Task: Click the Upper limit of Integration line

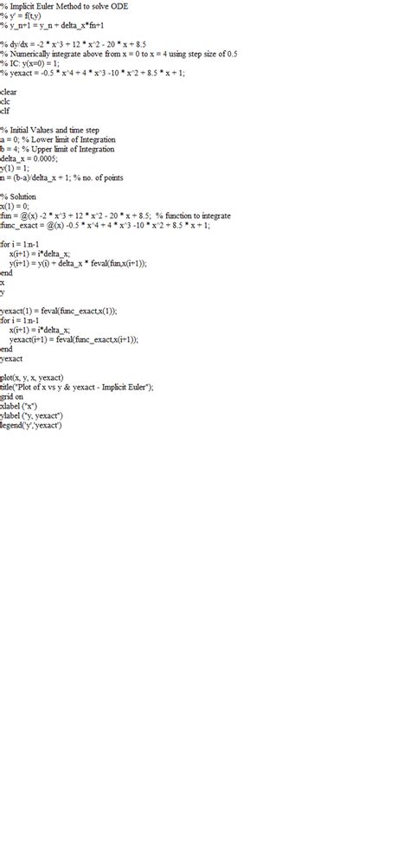Action: click(58, 149)
